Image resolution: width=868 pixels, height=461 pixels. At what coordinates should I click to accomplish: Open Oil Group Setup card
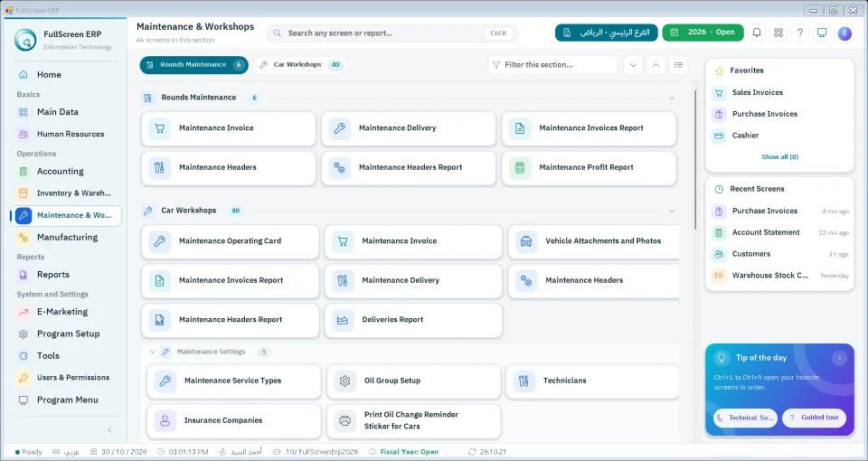413,381
